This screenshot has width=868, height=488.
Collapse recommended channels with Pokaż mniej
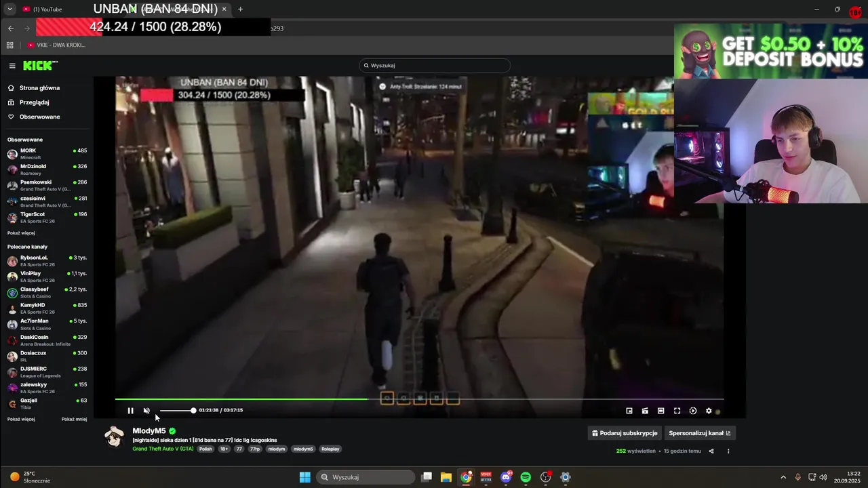tap(74, 420)
